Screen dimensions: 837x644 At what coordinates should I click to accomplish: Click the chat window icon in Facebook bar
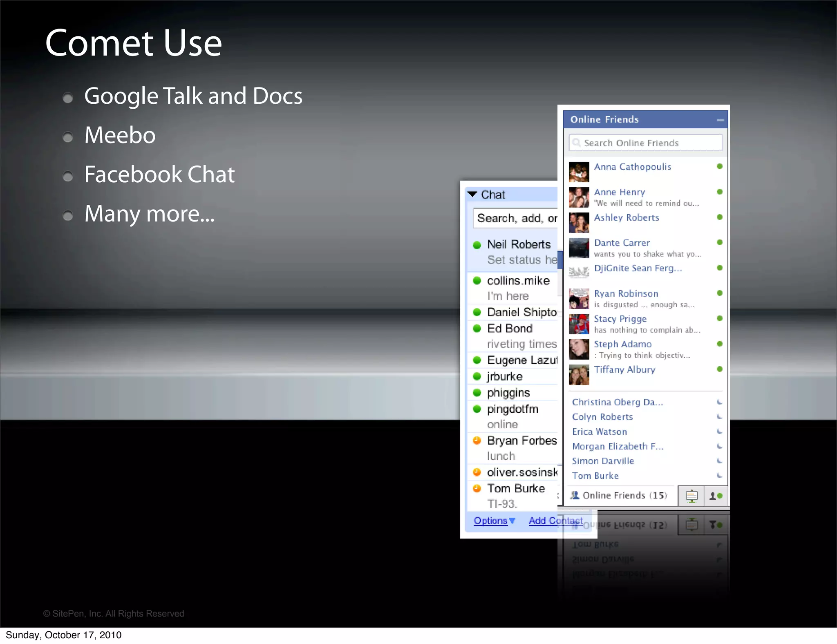[692, 496]
